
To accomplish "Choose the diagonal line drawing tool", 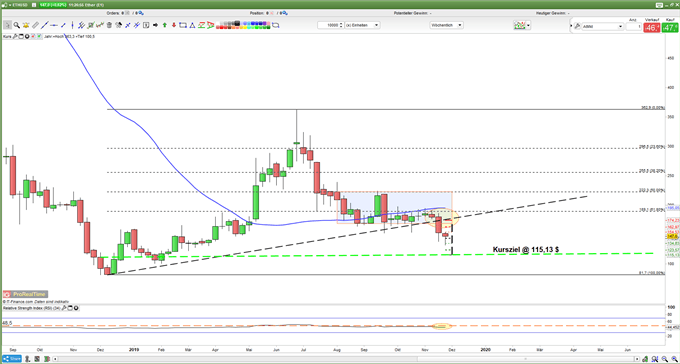I will click(45, 25).
